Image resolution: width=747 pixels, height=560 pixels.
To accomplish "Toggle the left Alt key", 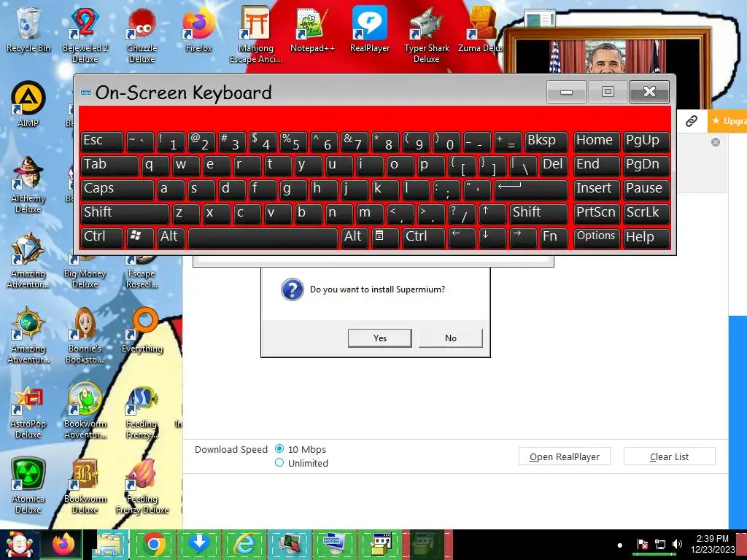I will tap(169, 237).
